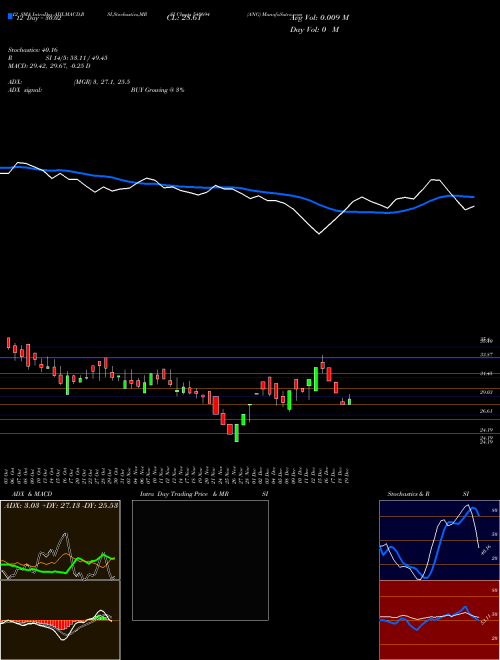Click the 'Day Vol: 0 M' label

[x=314, y=30]
